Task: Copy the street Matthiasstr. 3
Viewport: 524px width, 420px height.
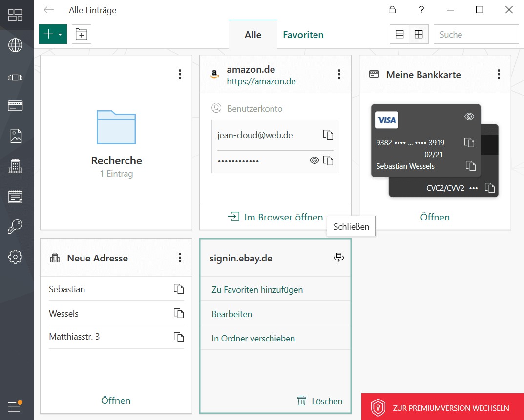Action: [x=179, y=337]
